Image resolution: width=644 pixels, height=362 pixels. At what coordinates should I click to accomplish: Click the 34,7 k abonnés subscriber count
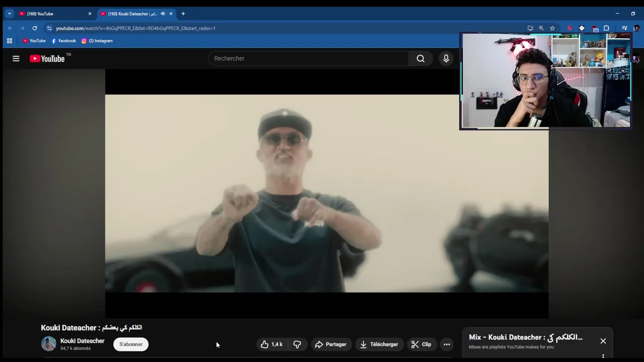pos(75,348)
